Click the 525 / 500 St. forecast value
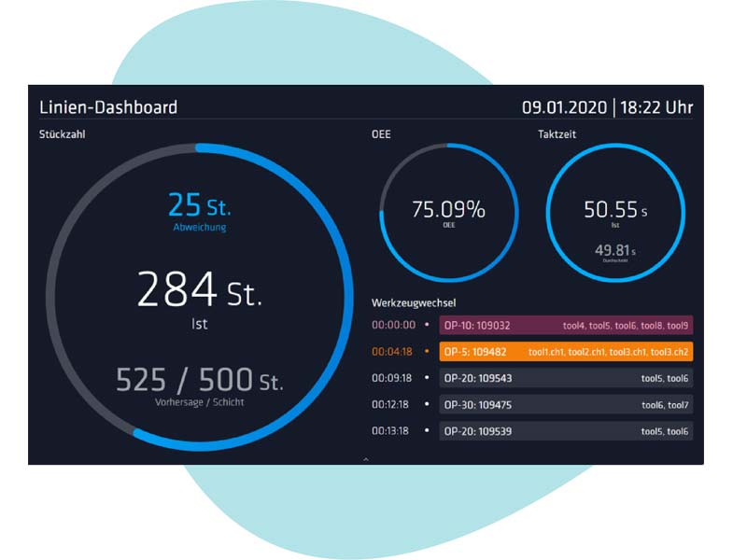This screenshot has height=560, width=747. point(199,380)
